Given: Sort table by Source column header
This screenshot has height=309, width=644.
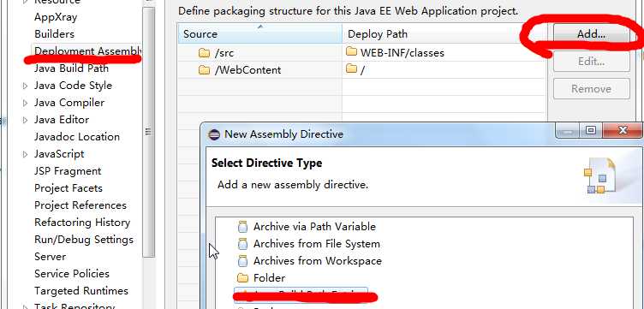Looking at the screenshot, I should [260, 33].
